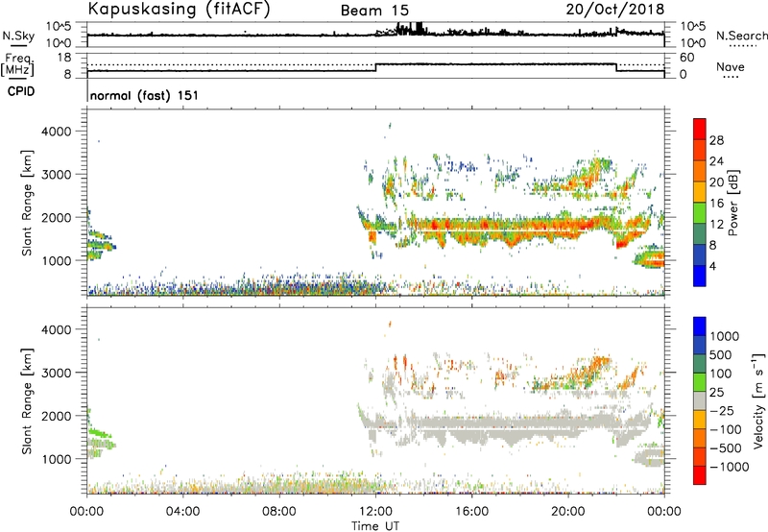This screenshot has width=768, height=532.
Task: Click the '28' value on the Power scale
Action: point(716,140)
